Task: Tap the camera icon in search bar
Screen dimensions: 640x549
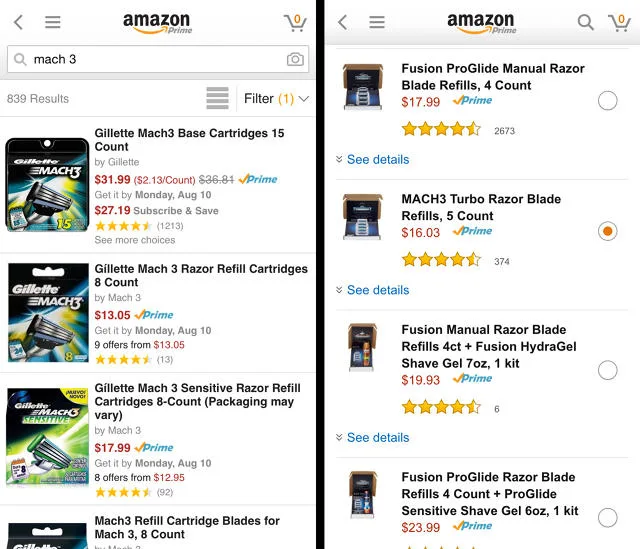Action: (x=295, y=59)
